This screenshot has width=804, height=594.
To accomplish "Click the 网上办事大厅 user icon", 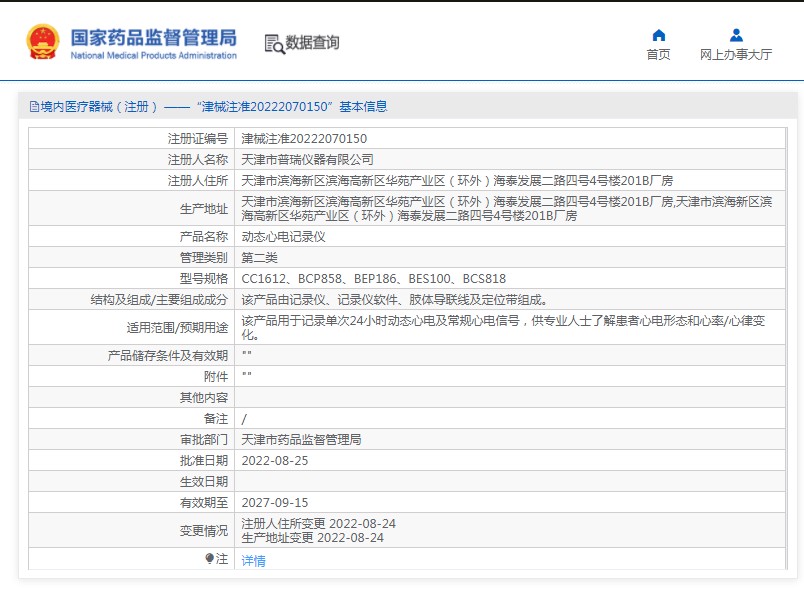I will point(736,35).
